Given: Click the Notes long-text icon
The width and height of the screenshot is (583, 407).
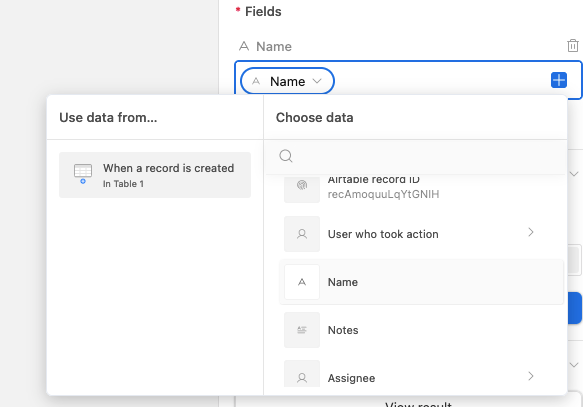Looking at the screenshot, I should click(302, 330).
